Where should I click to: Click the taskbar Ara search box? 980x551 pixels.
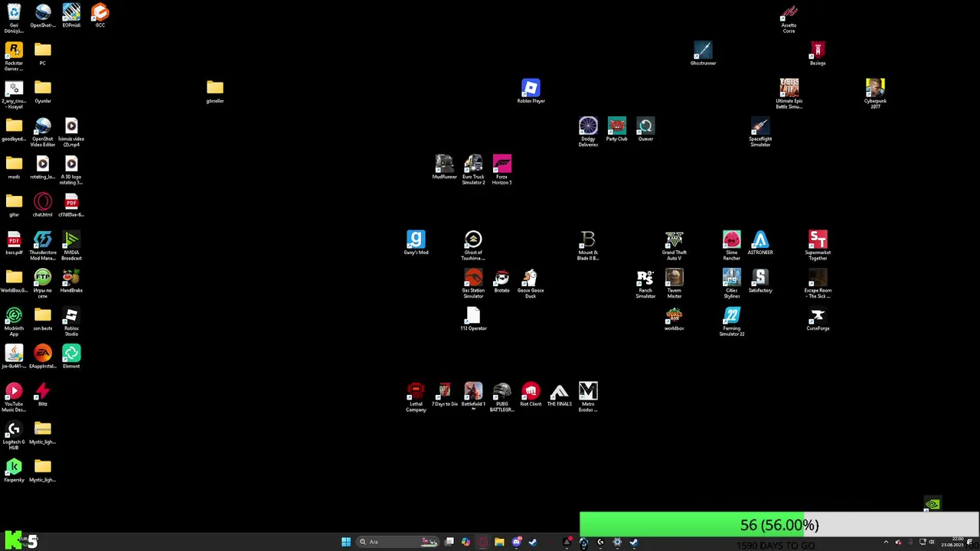pyautogui.click(x=399, y=542)
